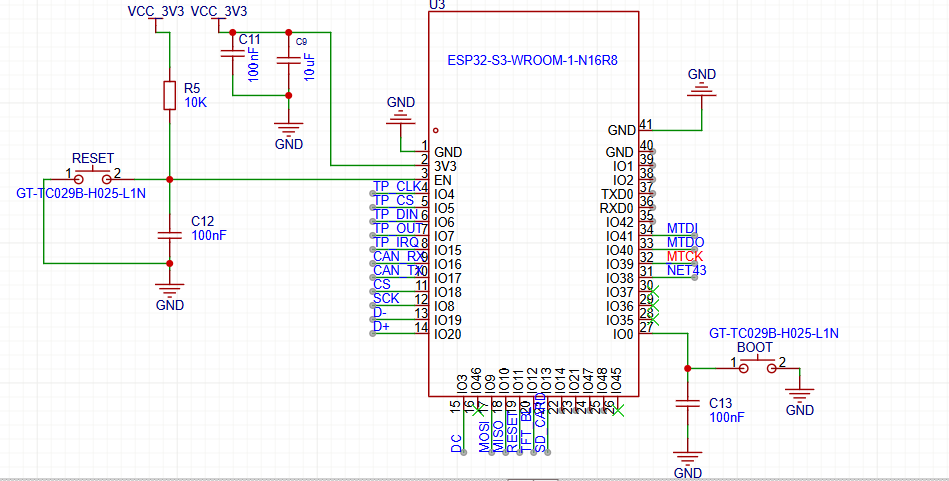Screen dimensions: 949x481
Task: Select the GT-TC029B-H025-L1N text under RESET
Action: 82,194
